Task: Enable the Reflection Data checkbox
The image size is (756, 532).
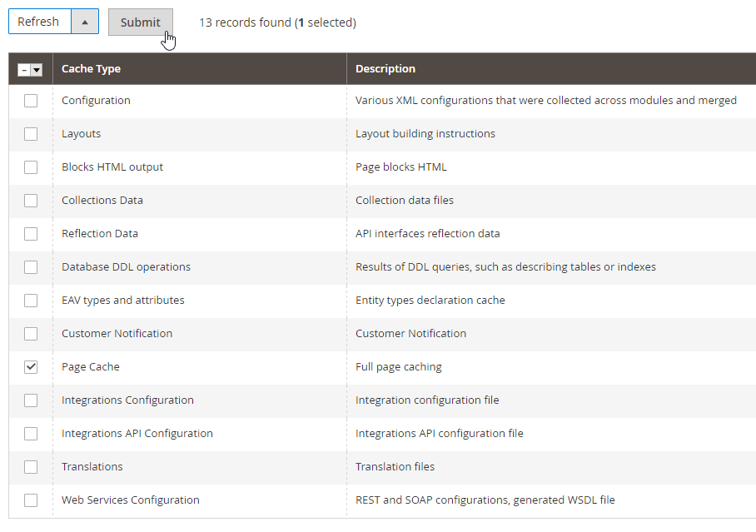Action: coord(31,233)
